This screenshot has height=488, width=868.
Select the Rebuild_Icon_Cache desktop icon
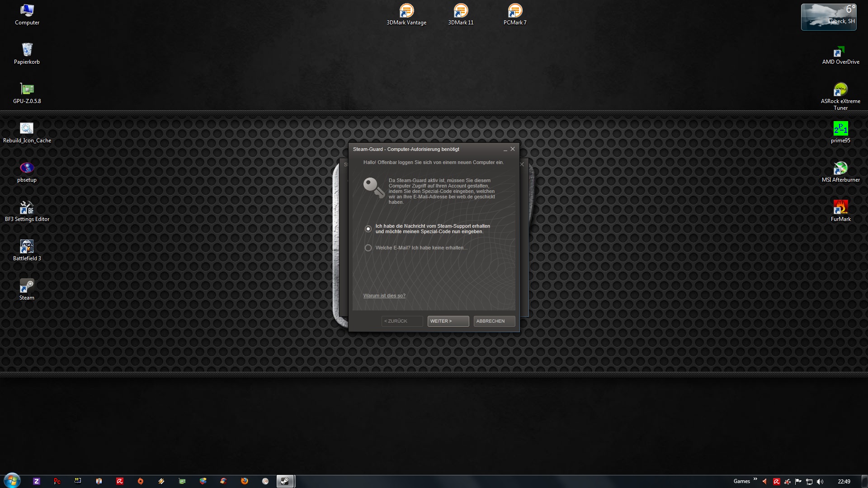(27, 132)
